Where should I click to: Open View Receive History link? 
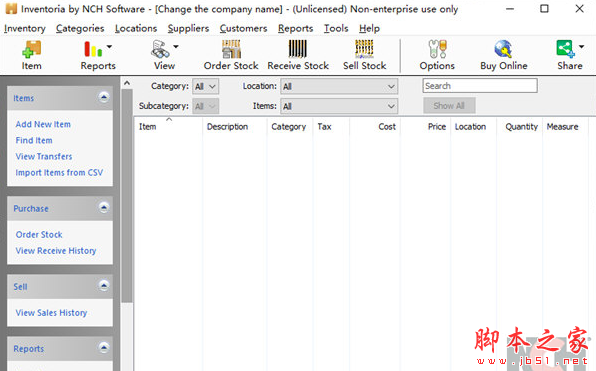(x=56, y=251)
